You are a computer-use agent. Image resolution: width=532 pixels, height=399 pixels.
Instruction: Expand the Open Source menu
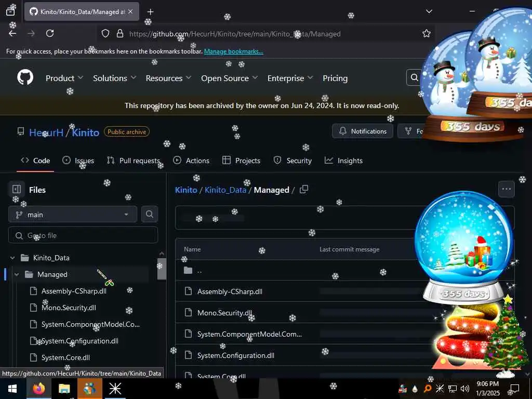point(229,78)
